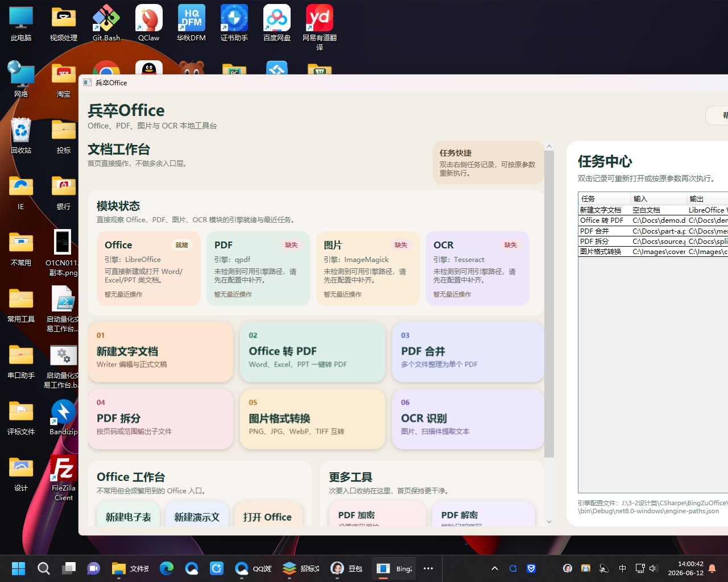This screenshot has height=582, width=728.
Task: Select the Office 转 PDF task record row
Action: coord(653,221)
